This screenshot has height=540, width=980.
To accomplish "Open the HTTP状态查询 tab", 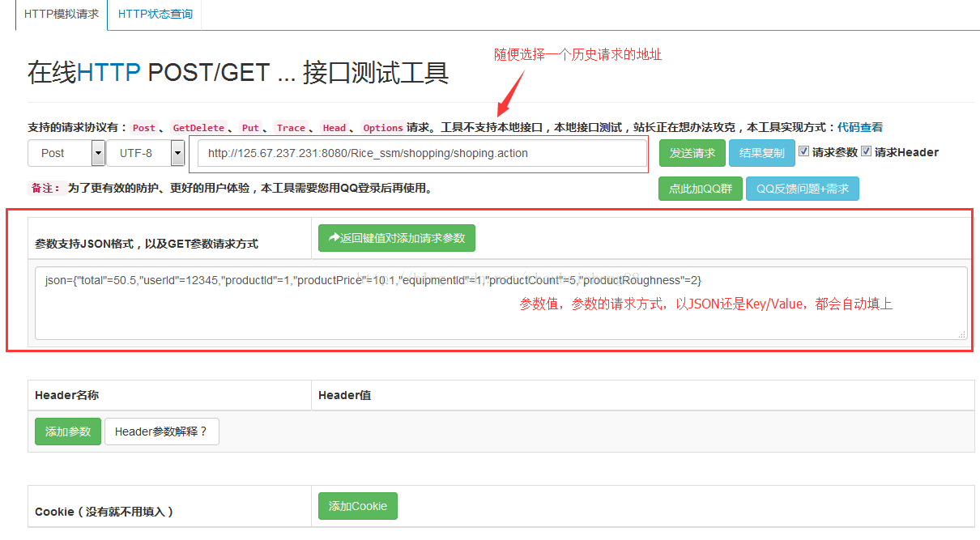I will (155, 15).
